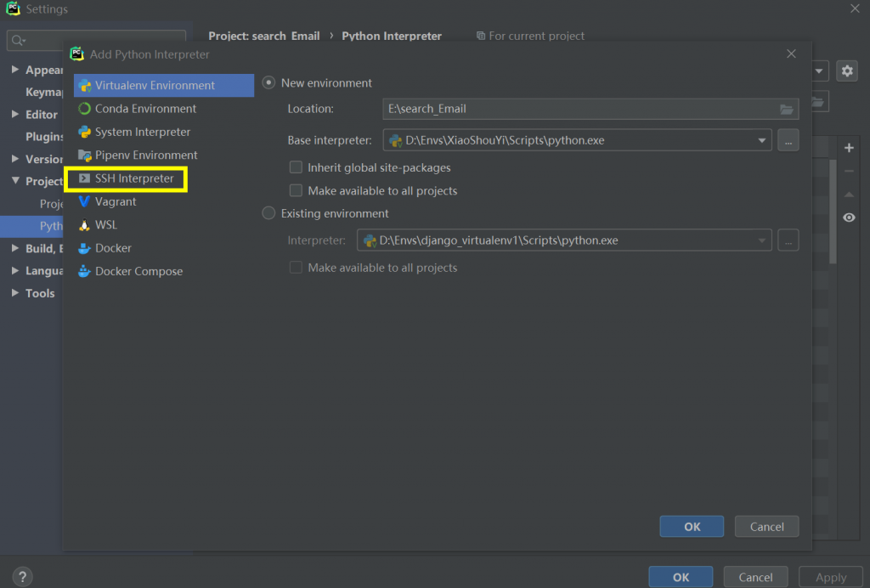Click the search magnifier icon in Settings

[x=18, y=41]
